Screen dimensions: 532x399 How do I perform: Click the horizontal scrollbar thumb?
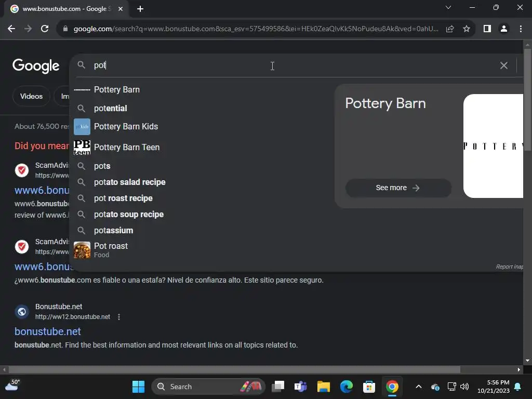tap(234, 369)
